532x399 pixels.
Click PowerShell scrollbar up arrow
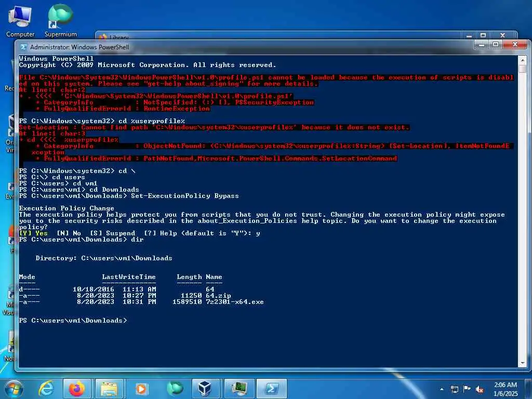pyautogui.click(x=523, y=59)
